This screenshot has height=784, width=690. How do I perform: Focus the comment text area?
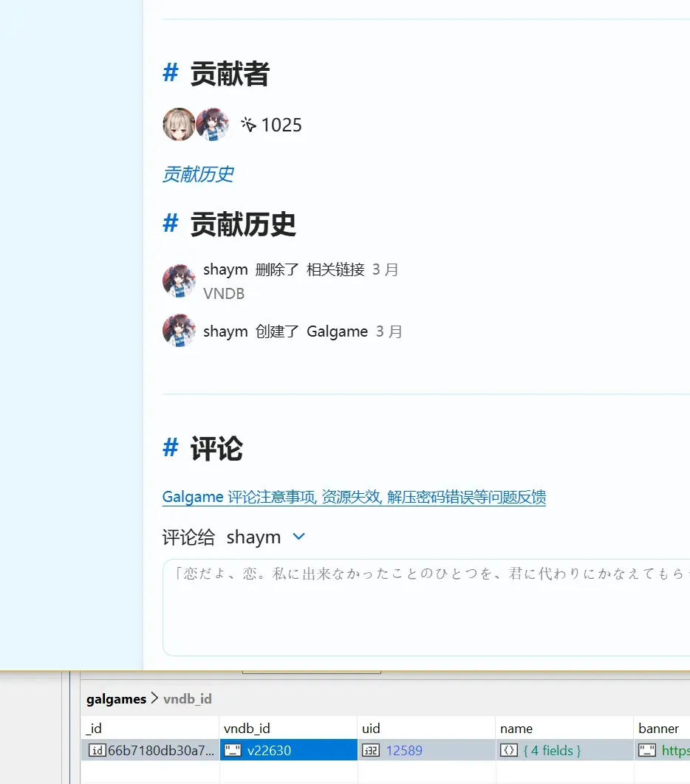coord(426,608)
